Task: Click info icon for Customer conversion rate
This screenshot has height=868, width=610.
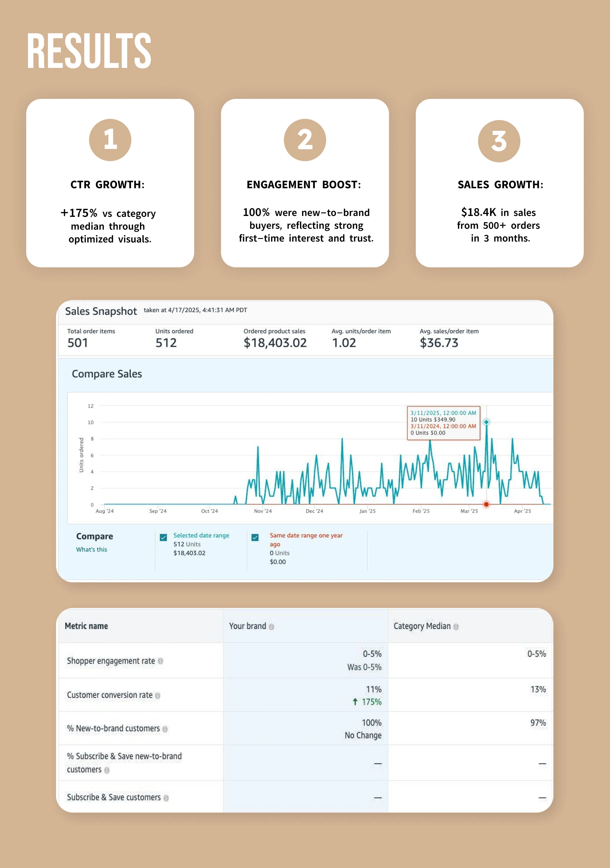Action: click(x=158, y=696)
